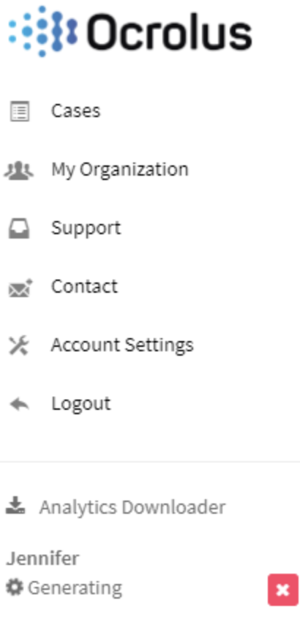The width and height of the screenshot is (300, 644).
Task: Click the Generating status text
Action: [75, 588]
